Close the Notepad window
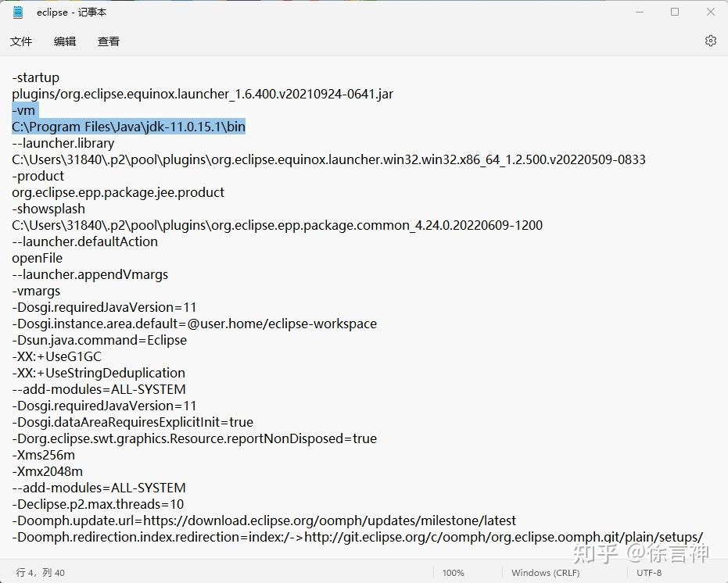Image resolution: width=728 pixels, height=583 pixels. click(x=710, y=12)
